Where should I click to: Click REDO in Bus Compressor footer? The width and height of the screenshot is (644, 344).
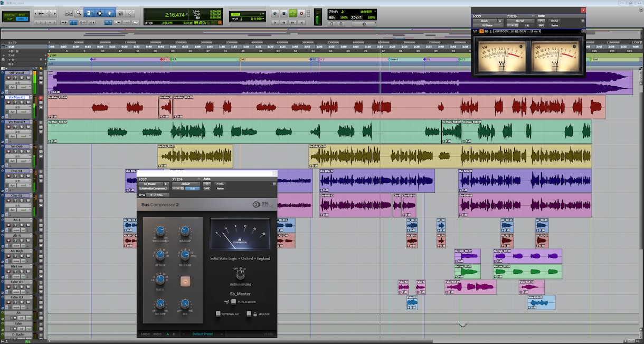click(157, 334)
